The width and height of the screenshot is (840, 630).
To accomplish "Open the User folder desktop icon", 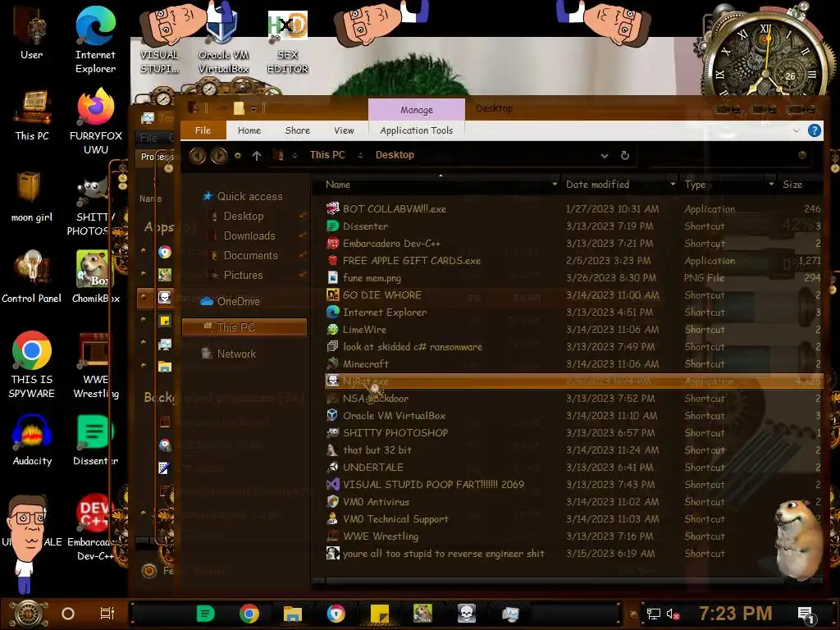I will (32, 33).
